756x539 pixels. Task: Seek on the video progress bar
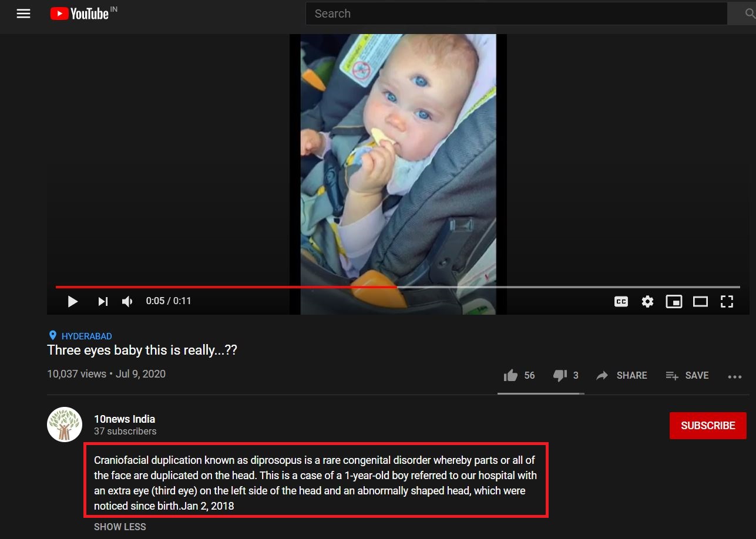(x=398, y=287)
